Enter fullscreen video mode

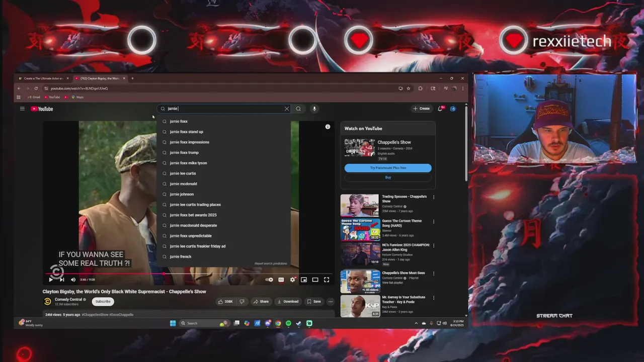[327, 280]
